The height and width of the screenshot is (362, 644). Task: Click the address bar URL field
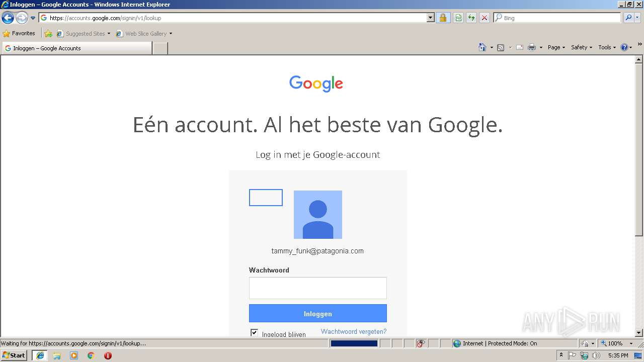coord(233,18)
